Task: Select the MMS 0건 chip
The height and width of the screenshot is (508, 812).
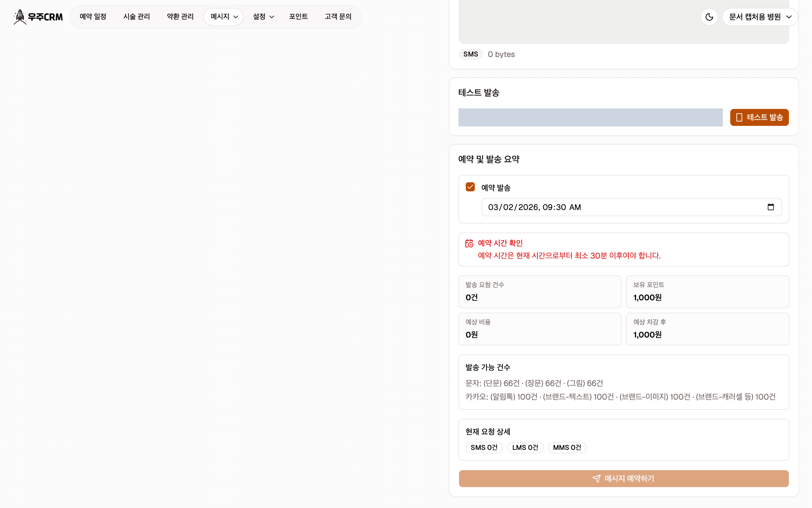Action: click(x=567, y=448)
